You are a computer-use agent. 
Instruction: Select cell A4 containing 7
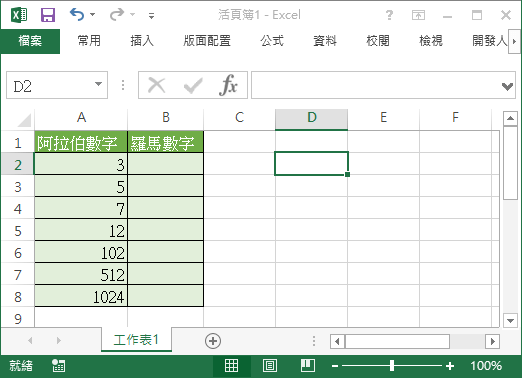[x=81, y=209]
